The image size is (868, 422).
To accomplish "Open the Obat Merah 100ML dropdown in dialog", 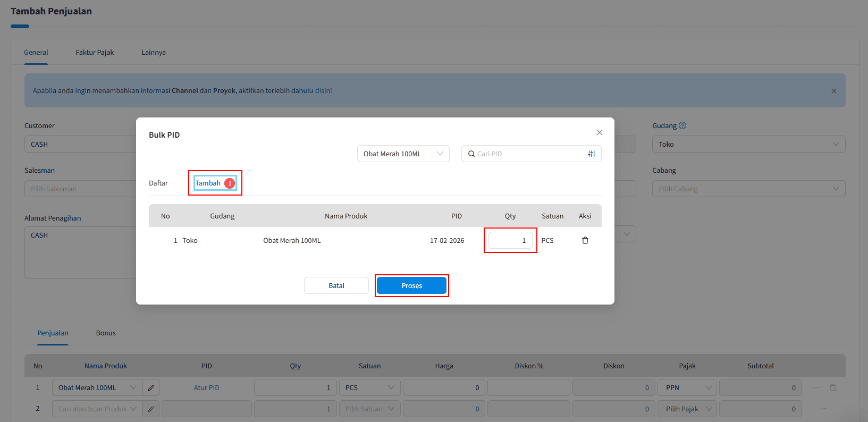I will 403,154.
